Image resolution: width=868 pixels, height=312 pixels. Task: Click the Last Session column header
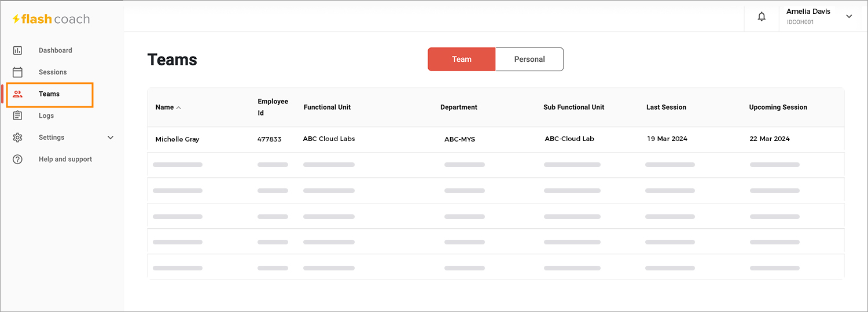pos(666,107)
